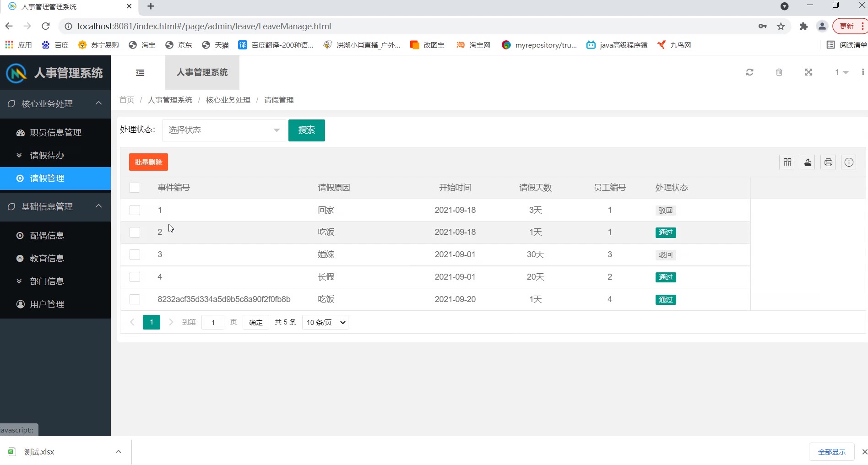Open the 应用 apps bookmark

click(x=18, y=45)
